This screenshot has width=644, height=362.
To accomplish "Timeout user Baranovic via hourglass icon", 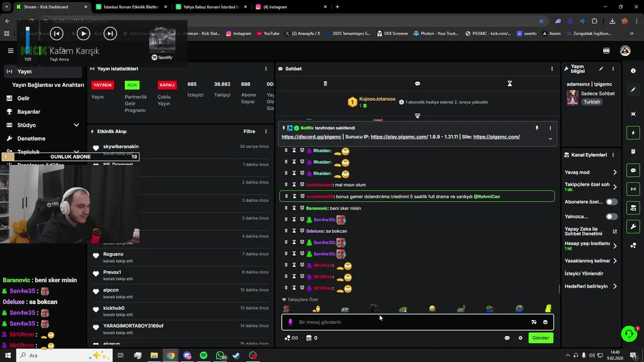I will [x=294, y=208].
